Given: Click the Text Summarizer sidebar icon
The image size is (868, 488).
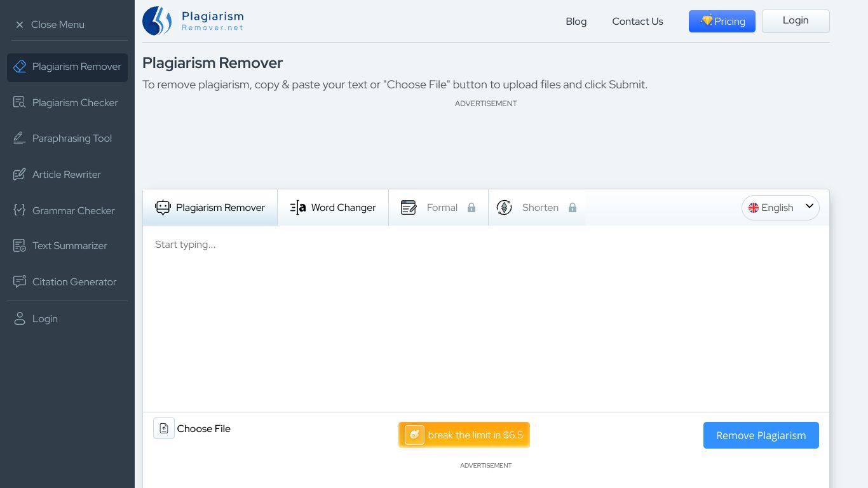Looking at the screenshot, I should coord(20,245).
